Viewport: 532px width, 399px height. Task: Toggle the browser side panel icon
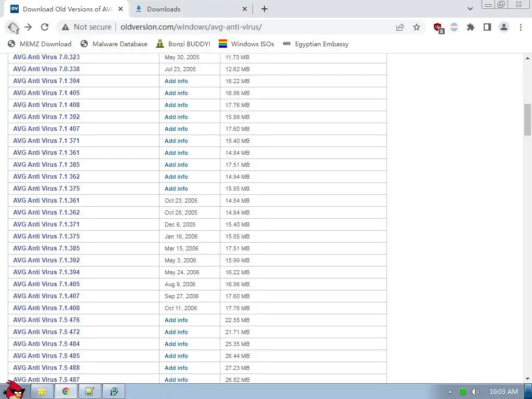click(x=487, y=27)
